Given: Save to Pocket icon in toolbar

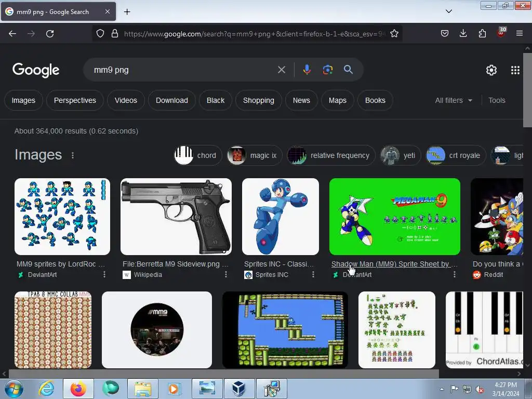Looking at the screenshot, I should coord(445,34).
